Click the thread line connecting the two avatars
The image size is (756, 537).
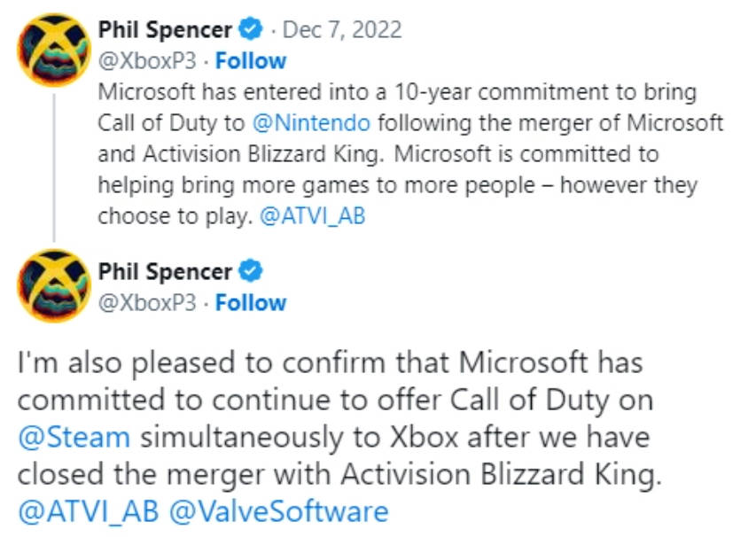click(x=54, y=168)
